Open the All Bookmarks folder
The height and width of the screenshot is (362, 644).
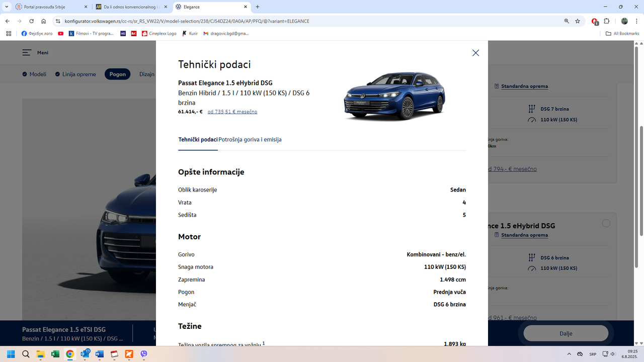pyautogui.click(x=622, y=34)
